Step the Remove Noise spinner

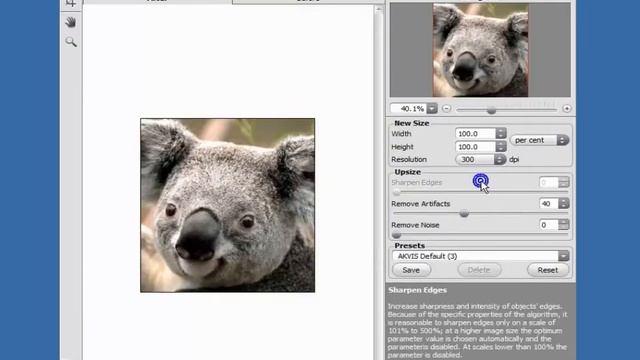coord(564,224)
